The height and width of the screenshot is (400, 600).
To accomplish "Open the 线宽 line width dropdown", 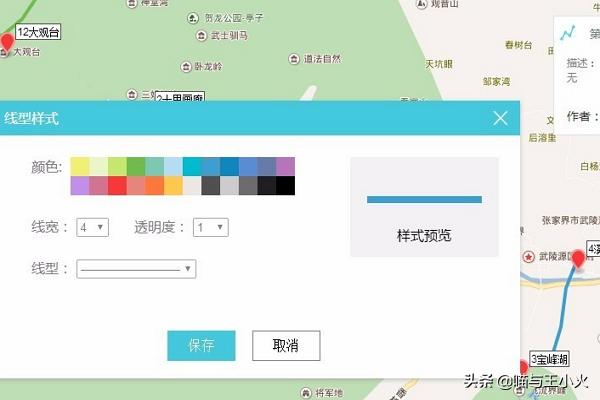I will click(93, 227).
